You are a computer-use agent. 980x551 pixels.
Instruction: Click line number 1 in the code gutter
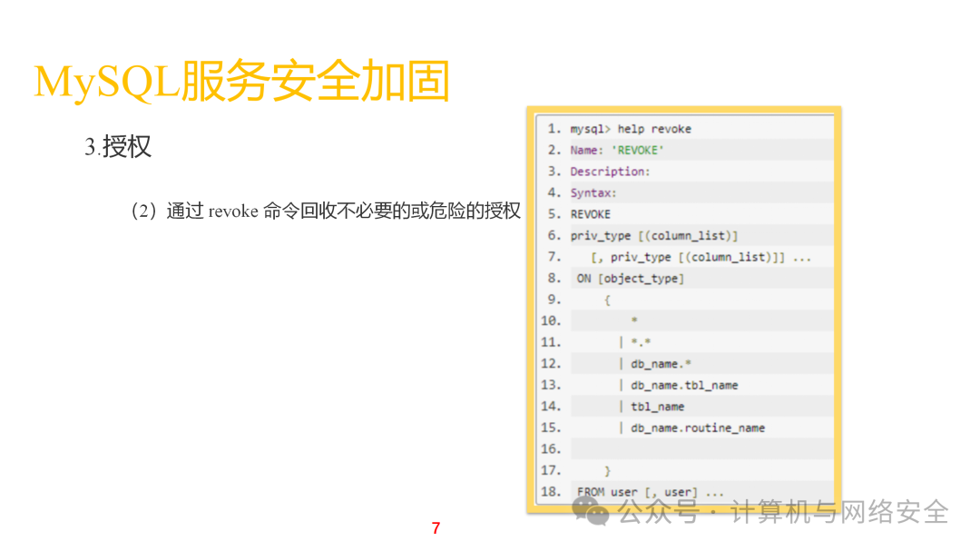tap(554, 129)
